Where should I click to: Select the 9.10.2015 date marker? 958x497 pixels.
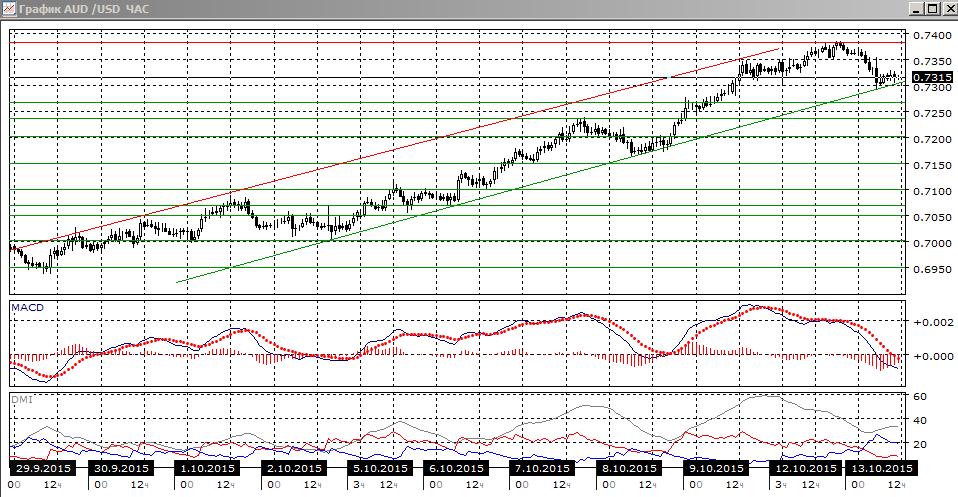(x=715, y=468)
